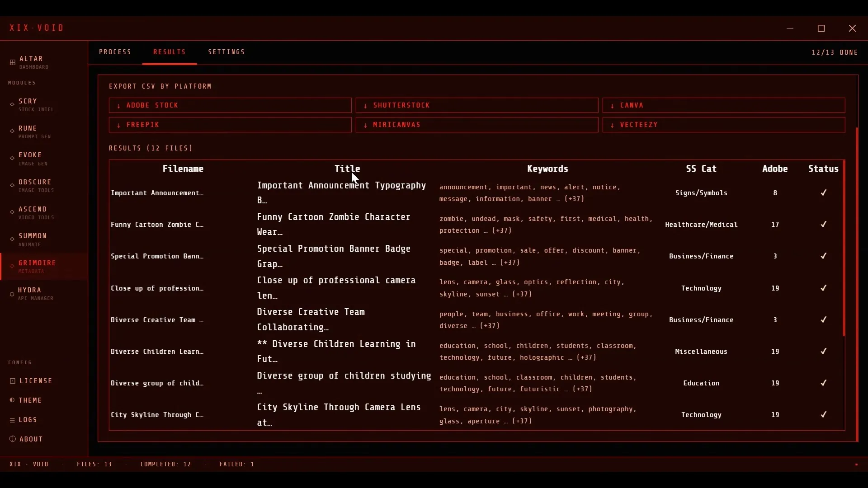Switch to the PROCESS tab
The height and width of the screenshot is (488, 868).
[115, 52]
